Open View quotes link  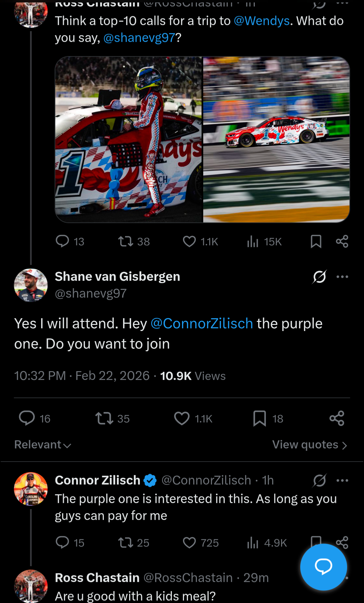click(x=309, y=445)
